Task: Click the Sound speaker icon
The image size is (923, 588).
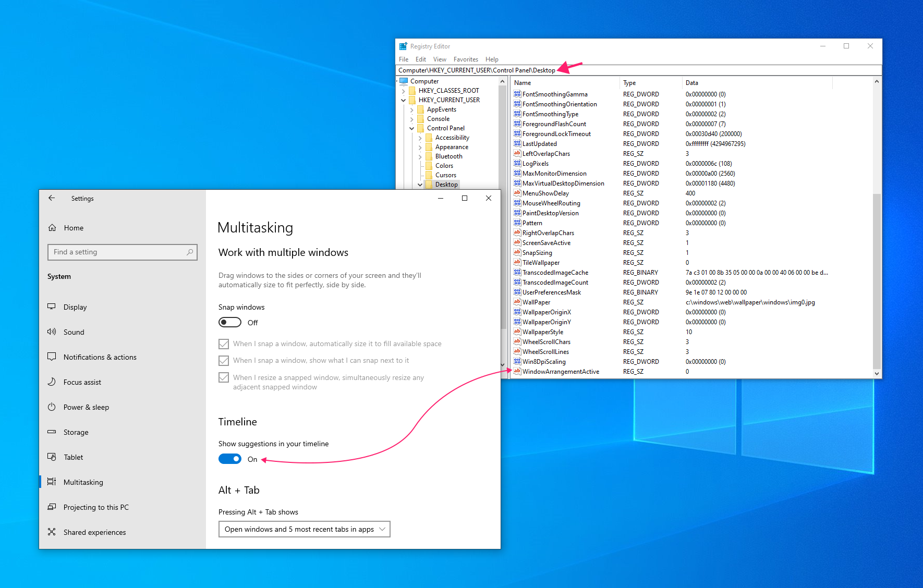Action: tap(52, 332)
